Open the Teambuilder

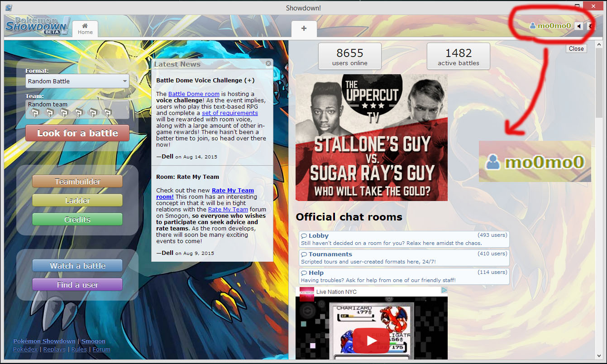tap(77, 182)
